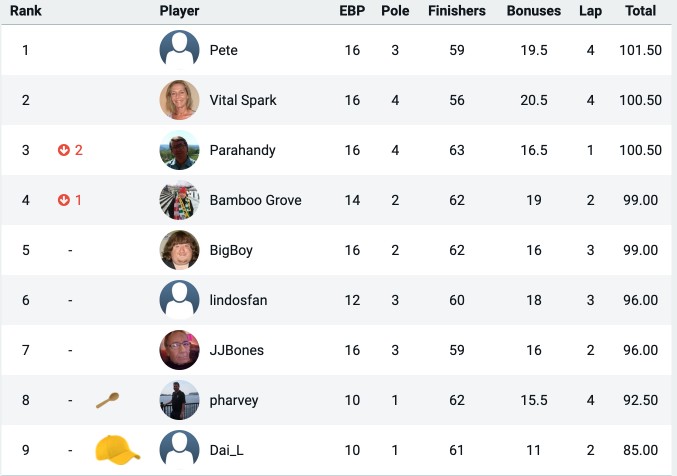Click the EBP column header
Screen dimensions: 677x476
point(352,10)
